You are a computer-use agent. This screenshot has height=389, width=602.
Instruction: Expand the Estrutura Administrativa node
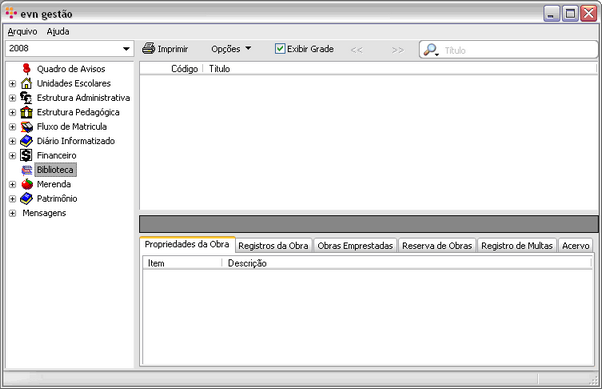[x=12, y=98]
